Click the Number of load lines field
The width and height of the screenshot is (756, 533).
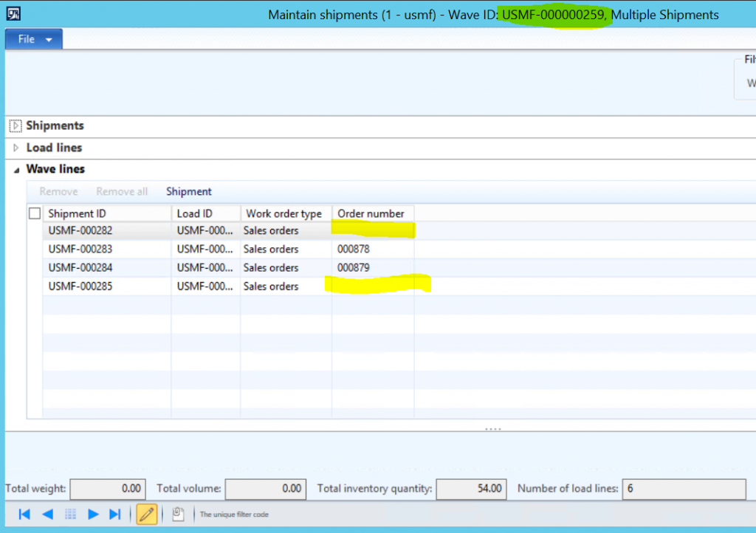684,488
